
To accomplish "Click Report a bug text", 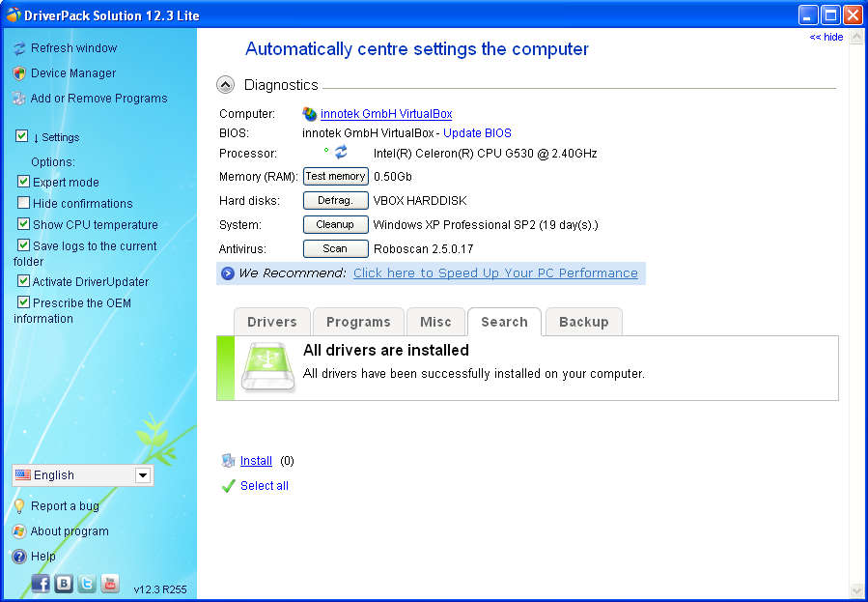I will coord(65,506).
